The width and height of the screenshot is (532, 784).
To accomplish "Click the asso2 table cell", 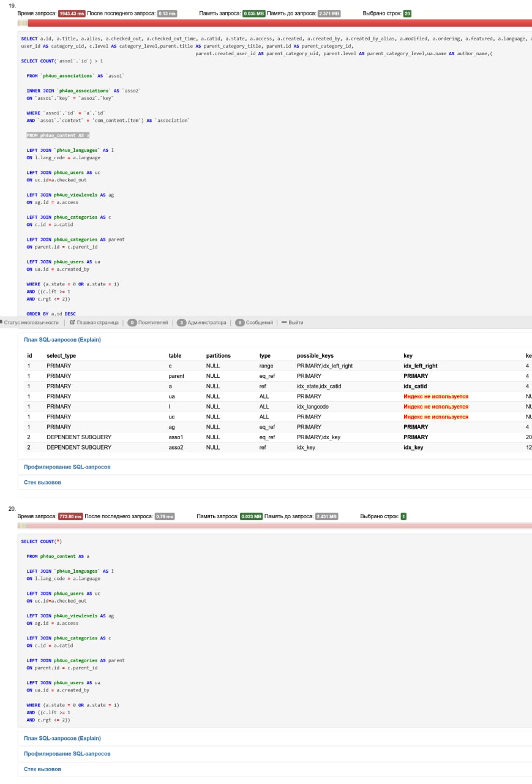I will click(176, 448).
